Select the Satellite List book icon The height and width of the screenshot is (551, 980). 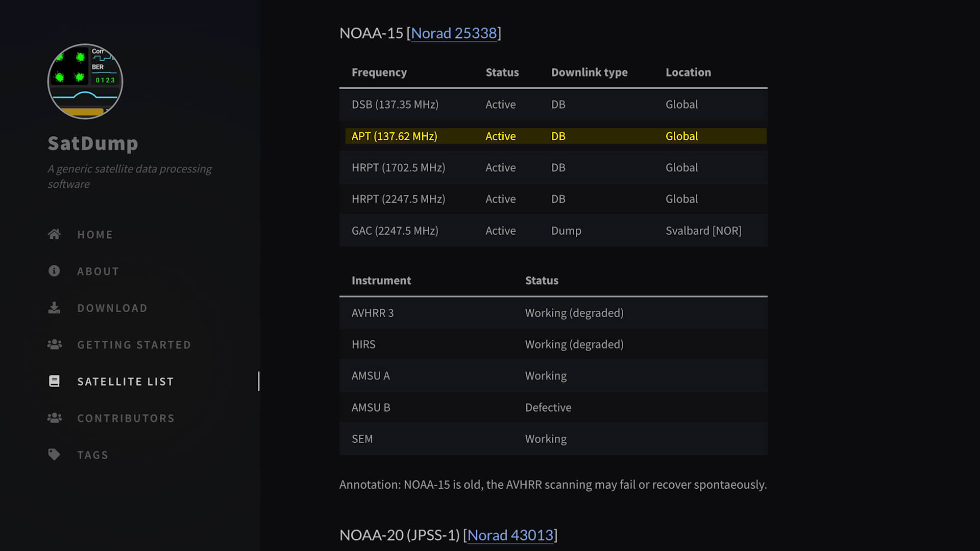coord(54,381)
